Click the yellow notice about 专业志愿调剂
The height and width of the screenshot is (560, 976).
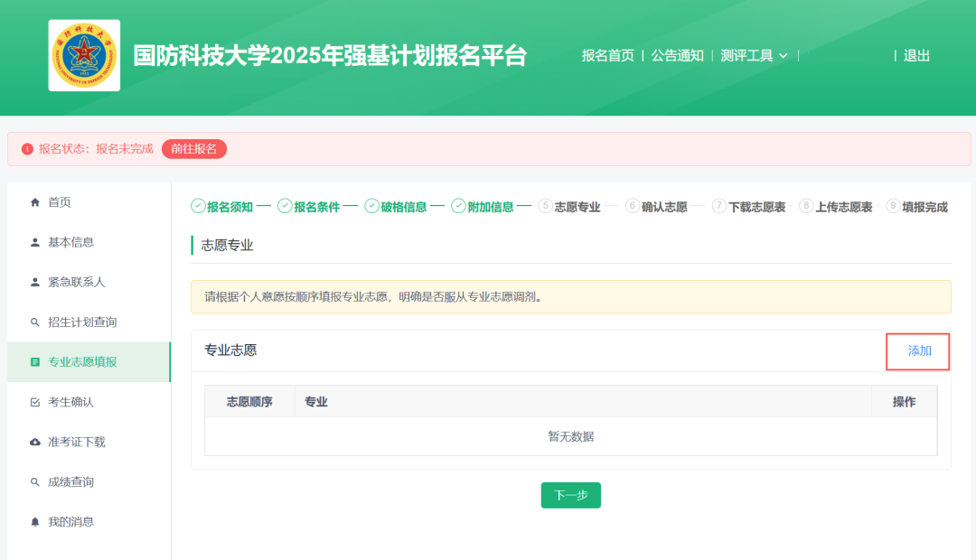571,297
